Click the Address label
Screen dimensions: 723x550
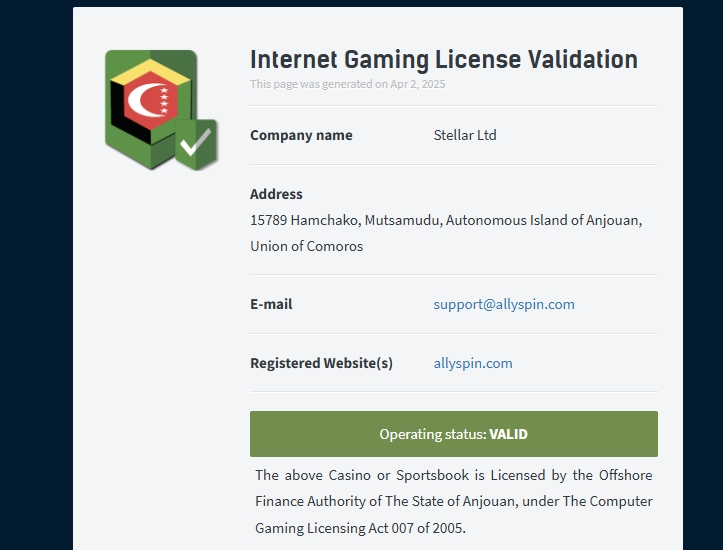click(x=276, y=194)
